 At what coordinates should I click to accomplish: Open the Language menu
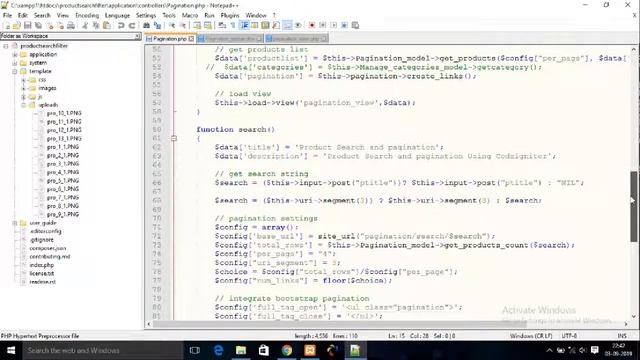click(x=117, y=15)
